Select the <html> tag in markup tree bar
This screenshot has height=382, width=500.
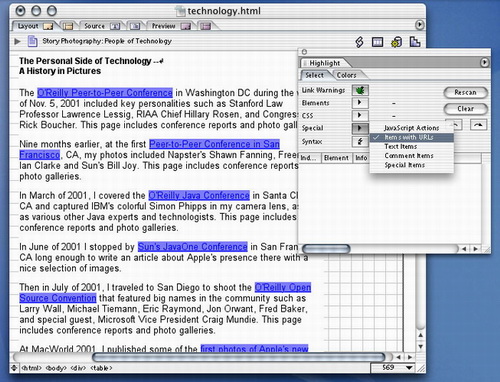(x=31, y=368)
